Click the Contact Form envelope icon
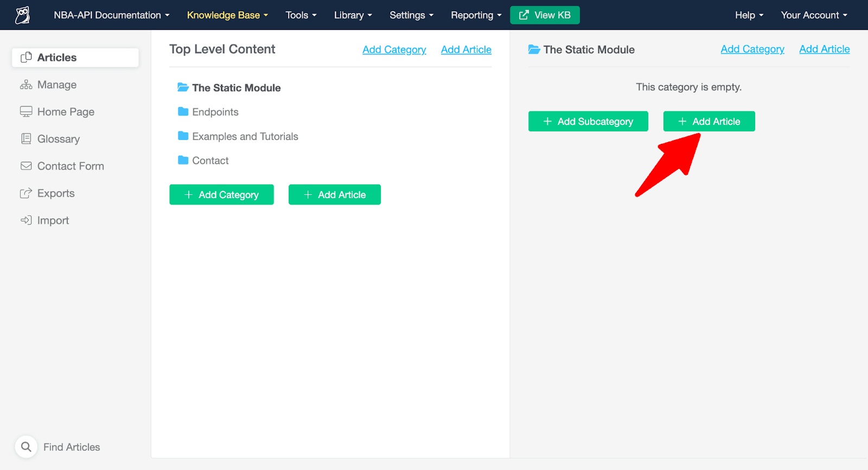The width and height of the screenshot is (868, 470). tap(26, 166)
